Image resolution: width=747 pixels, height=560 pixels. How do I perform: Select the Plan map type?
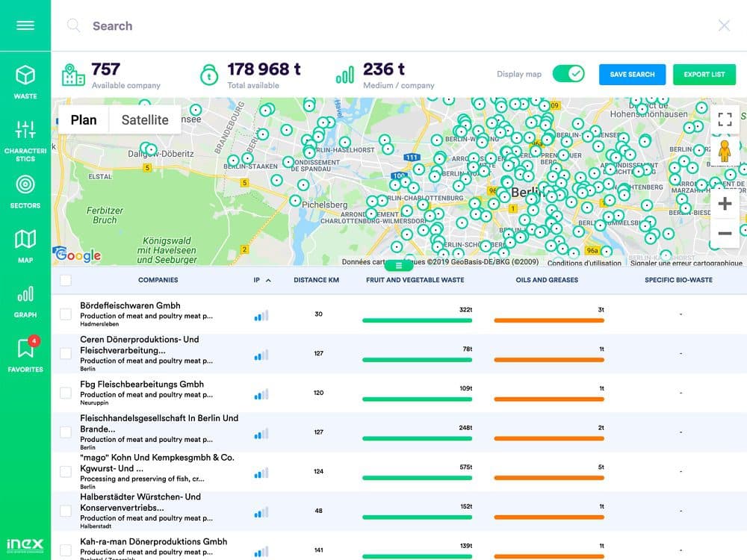coord(84,119)
